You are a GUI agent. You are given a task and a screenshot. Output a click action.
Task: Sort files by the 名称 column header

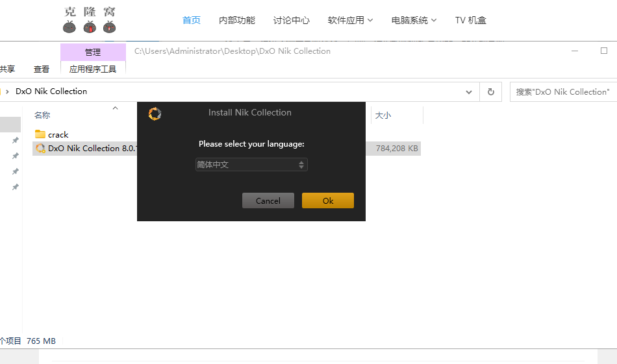(x=42, y=115)
